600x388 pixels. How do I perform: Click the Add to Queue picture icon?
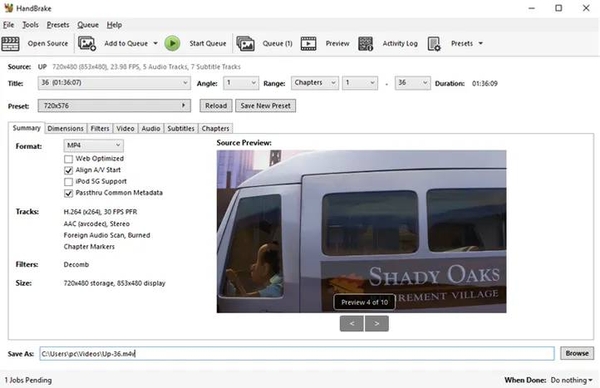[87, 44]
